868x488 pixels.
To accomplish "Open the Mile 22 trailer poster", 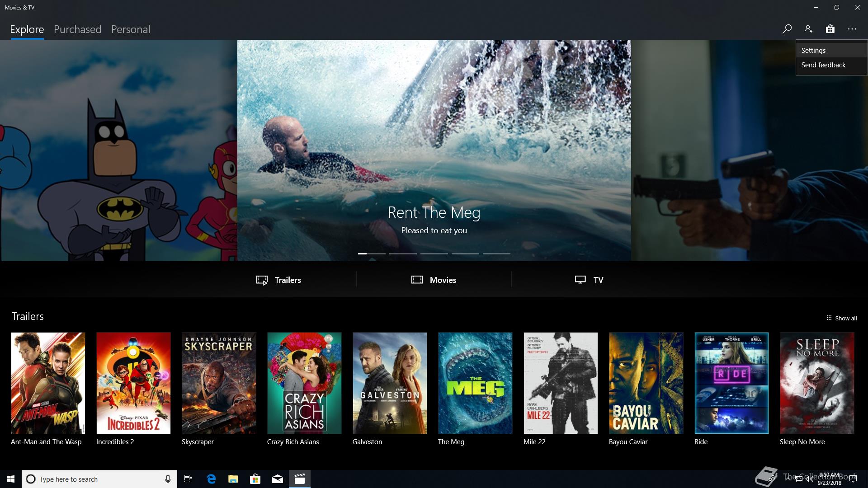I will tap(561, 383).
